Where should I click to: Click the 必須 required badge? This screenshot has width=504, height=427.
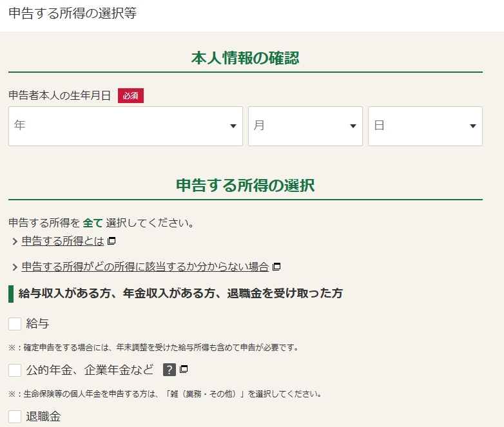(131, 96)
